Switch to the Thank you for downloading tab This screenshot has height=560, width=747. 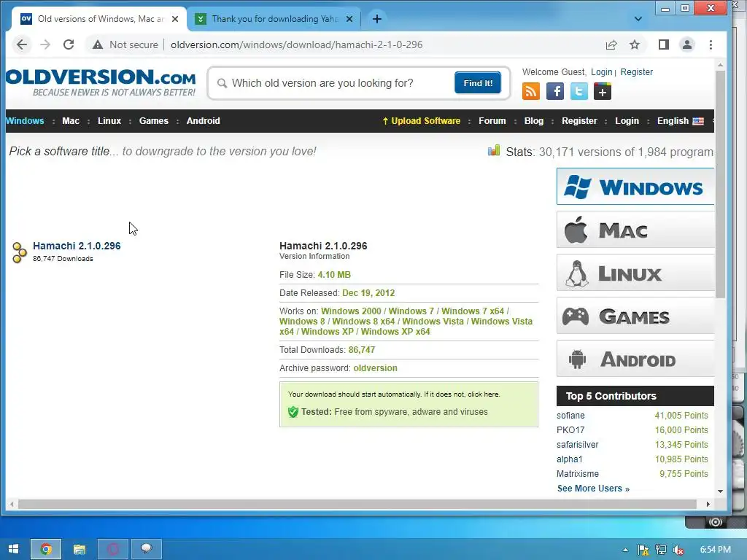pyautogui.click(x=274, y=19)
